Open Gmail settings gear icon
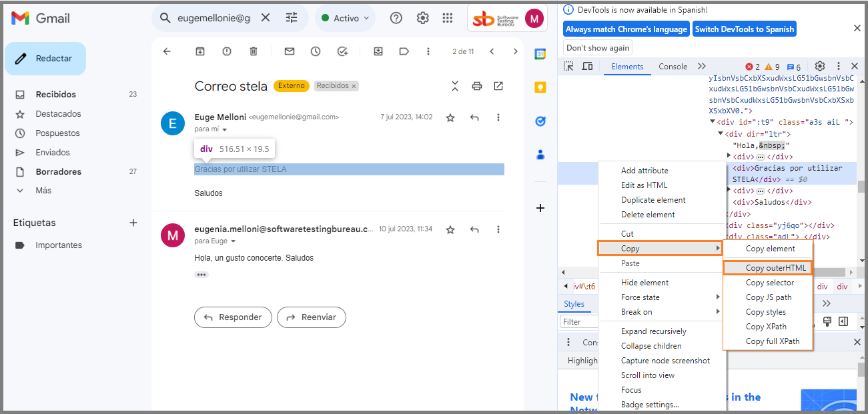868x414 pixels. pyautogui.click(x=423, y=18)
